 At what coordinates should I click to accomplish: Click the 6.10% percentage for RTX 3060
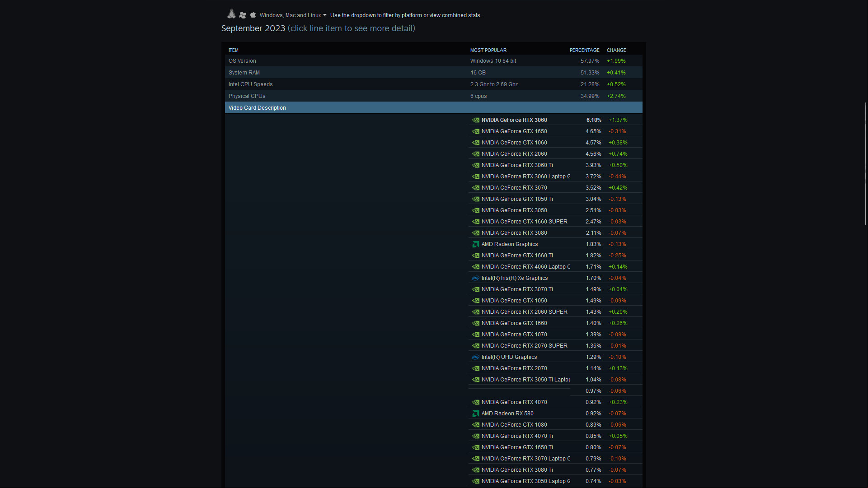(x=594, y=120)
